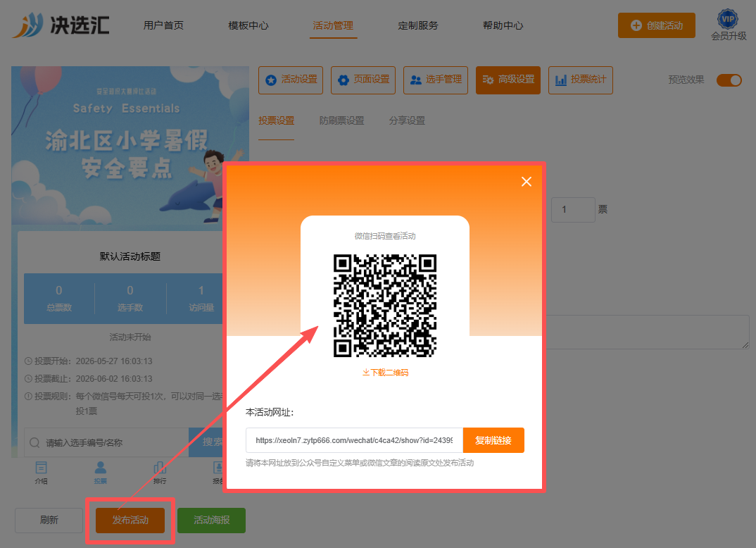The height and width of the screenshot is (548, 756).
Task: Open the 选手管理 section
Action: (x=436, y=80)
